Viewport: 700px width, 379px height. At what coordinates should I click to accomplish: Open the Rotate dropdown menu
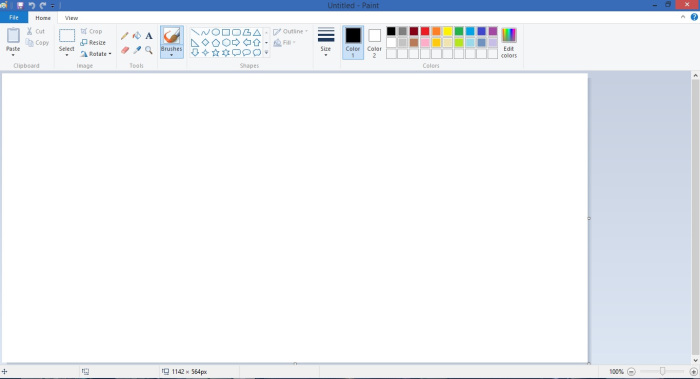[96, 54]
